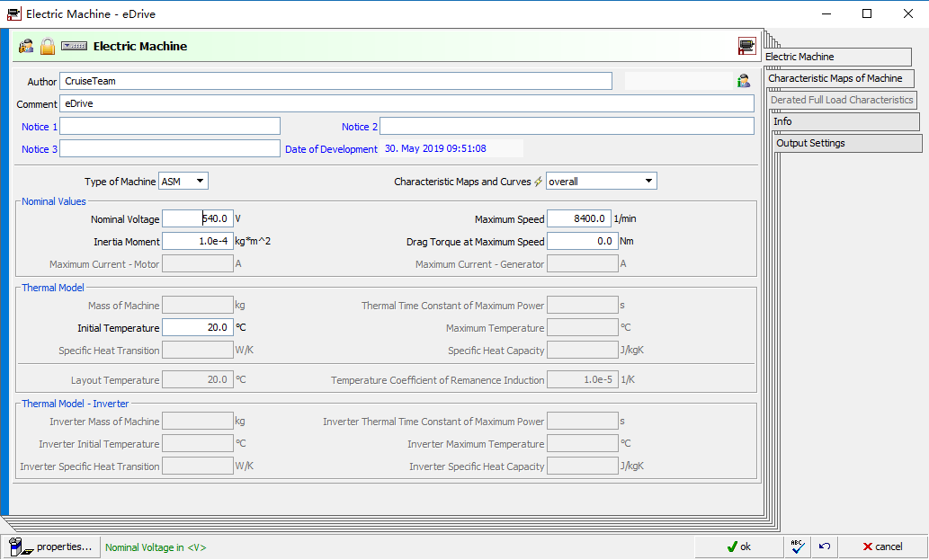Click the Initial Temperature input field
Viewport: 929px width, 560px height.
(198, 327)
